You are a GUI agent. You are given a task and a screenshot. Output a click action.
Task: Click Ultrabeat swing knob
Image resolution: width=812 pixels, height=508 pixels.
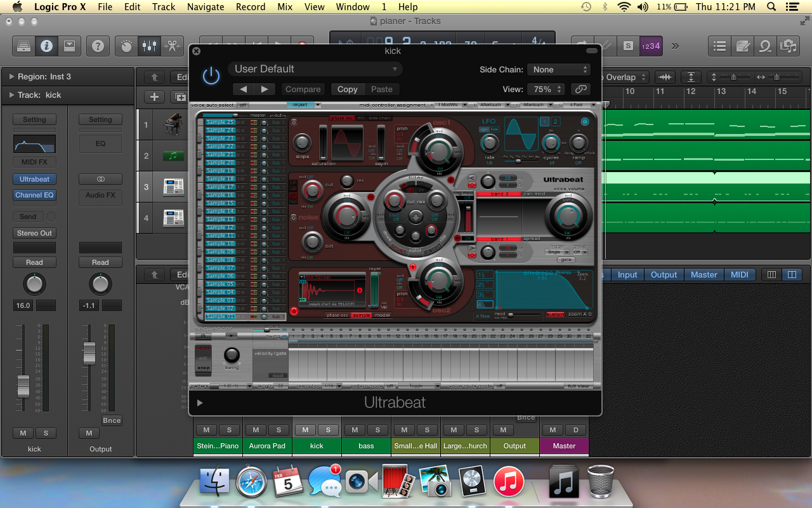[232, 355]
